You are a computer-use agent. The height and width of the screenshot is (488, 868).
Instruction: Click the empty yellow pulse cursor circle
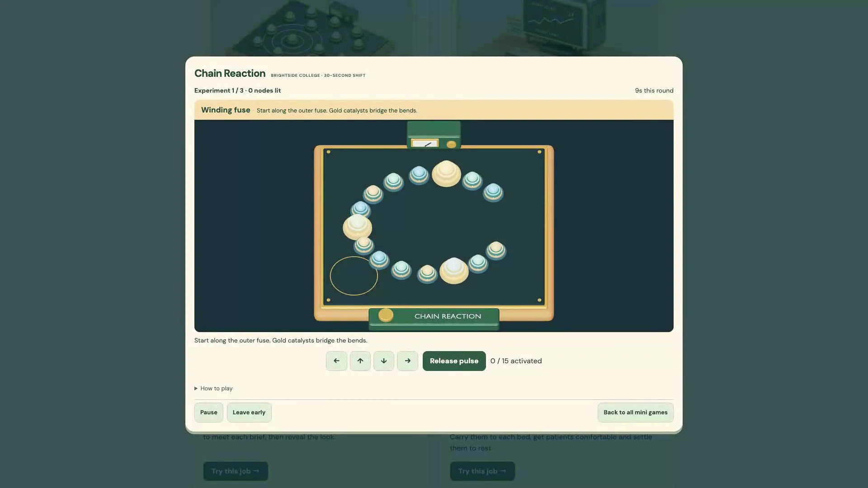pyautogui.click(x=354, y=276)
